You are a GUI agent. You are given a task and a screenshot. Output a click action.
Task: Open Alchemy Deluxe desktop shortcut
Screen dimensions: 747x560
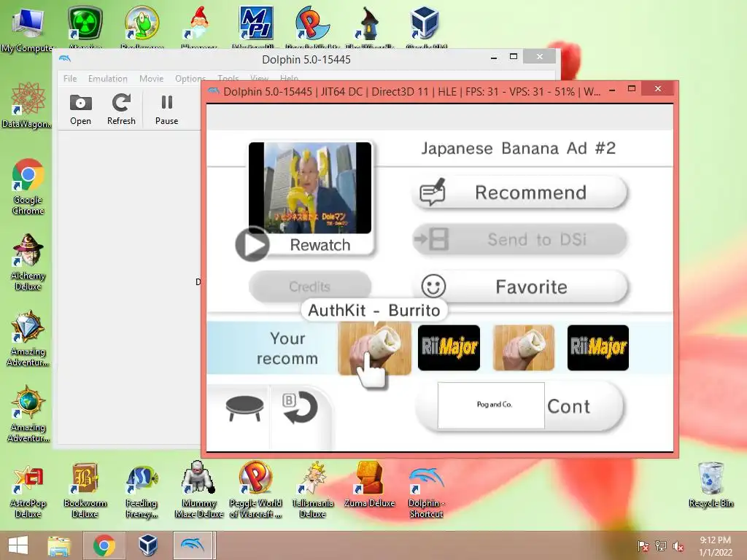coord(28,262)
